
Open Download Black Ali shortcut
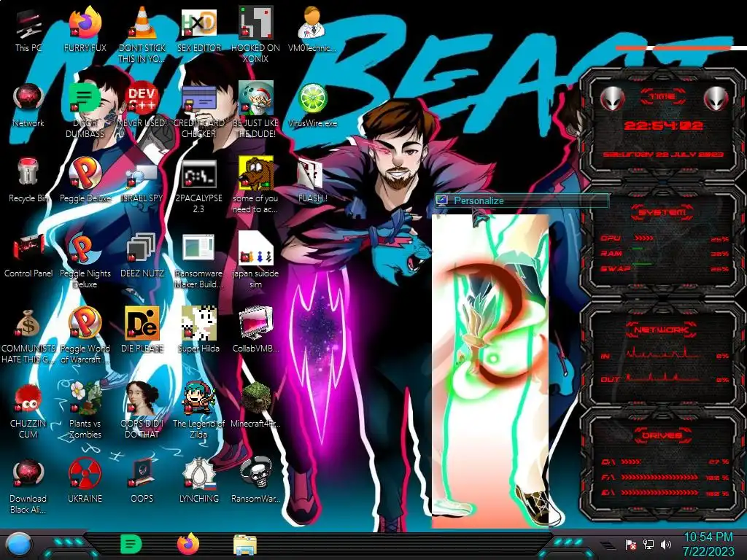point(28,486)
